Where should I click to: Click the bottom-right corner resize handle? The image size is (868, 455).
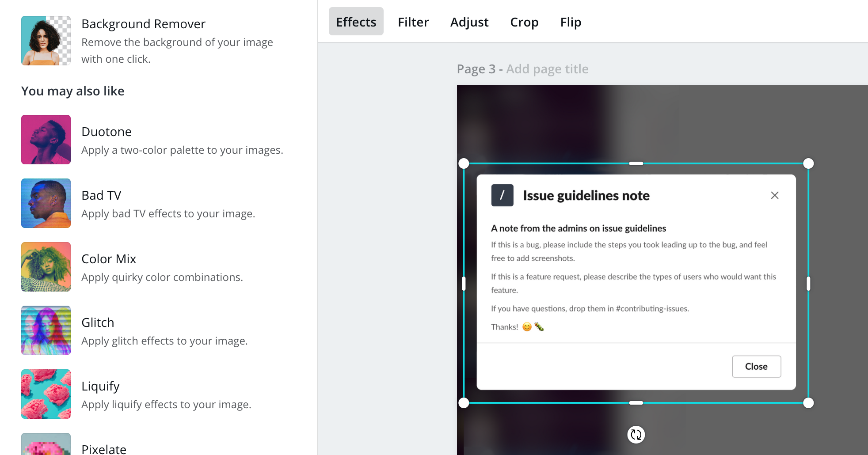pyautogui.click(x=808, y=403)
